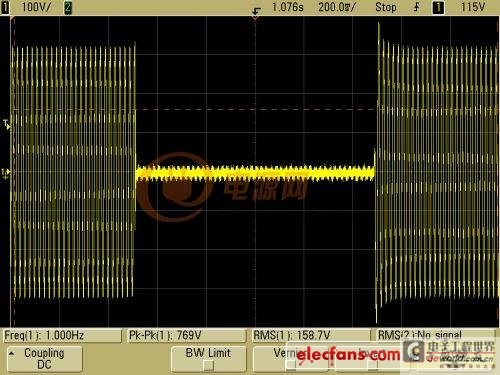Click the elecfans.com watermark logo

[x=348, y=355]
